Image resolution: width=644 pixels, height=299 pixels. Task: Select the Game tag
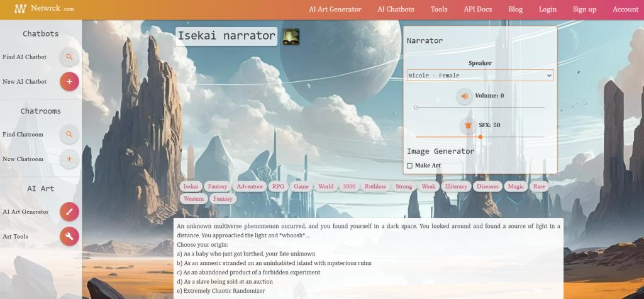[x=301, y=186]
